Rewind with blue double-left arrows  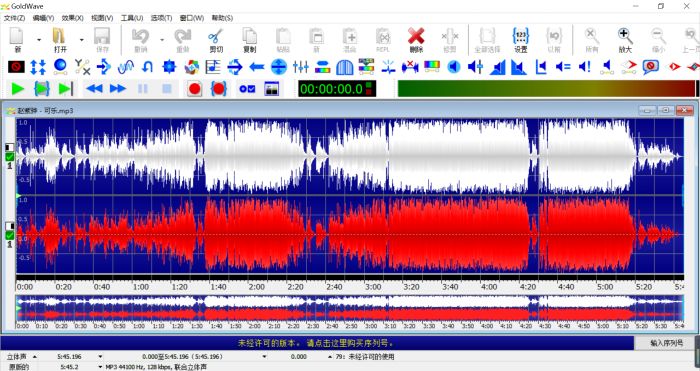[94, 89]
